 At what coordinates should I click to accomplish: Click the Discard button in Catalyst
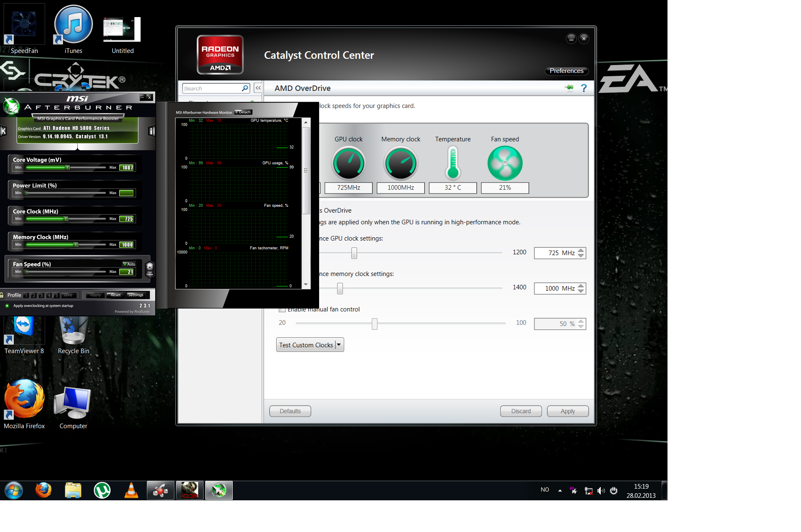[x=521, y=411]
